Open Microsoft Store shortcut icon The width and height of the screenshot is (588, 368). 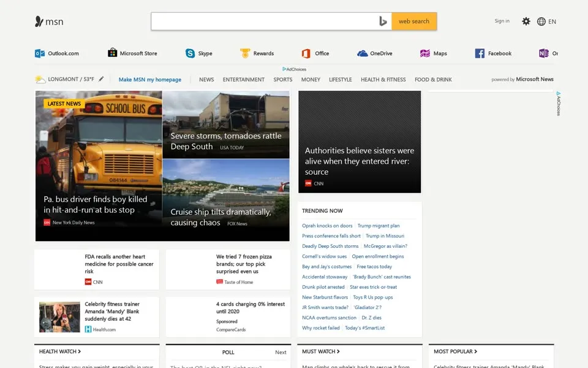click(x=113, y=53)
